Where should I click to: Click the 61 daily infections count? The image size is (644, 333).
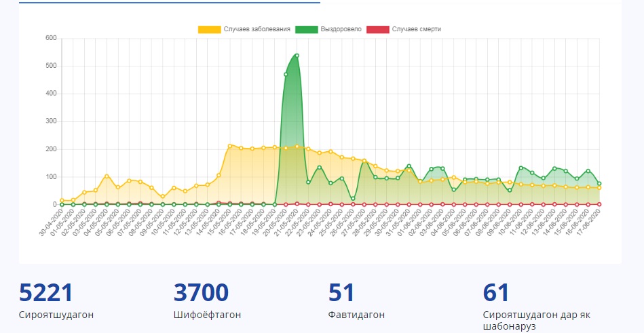point(496,293)
